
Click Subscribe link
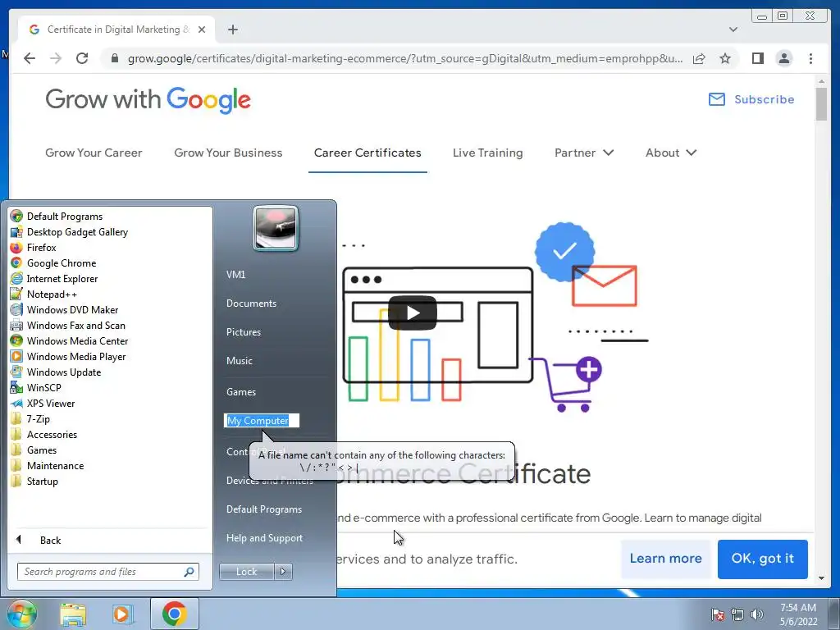point(751,99)
